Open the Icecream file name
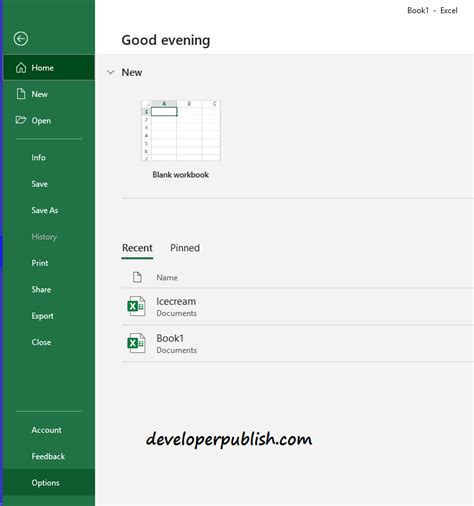 coord(176,301)
